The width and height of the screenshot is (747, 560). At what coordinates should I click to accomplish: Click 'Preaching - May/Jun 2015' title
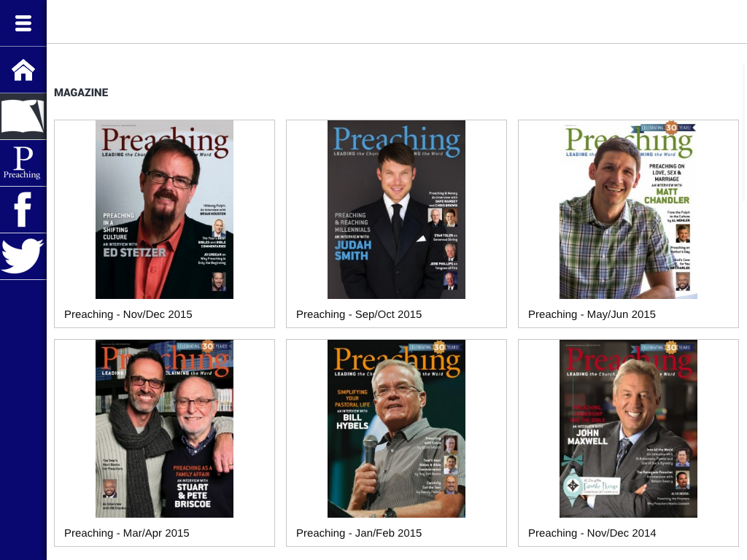(592, 314)
